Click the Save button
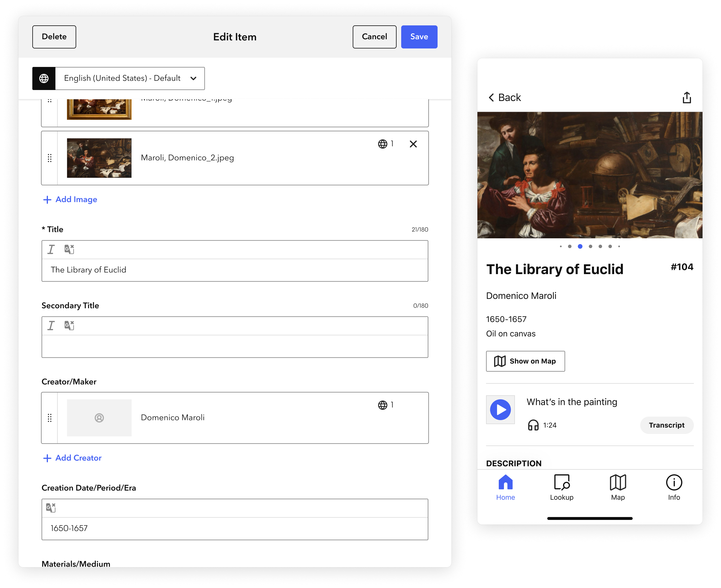The height and width of the screenshot is (588, 721). (x=419, y=37)
